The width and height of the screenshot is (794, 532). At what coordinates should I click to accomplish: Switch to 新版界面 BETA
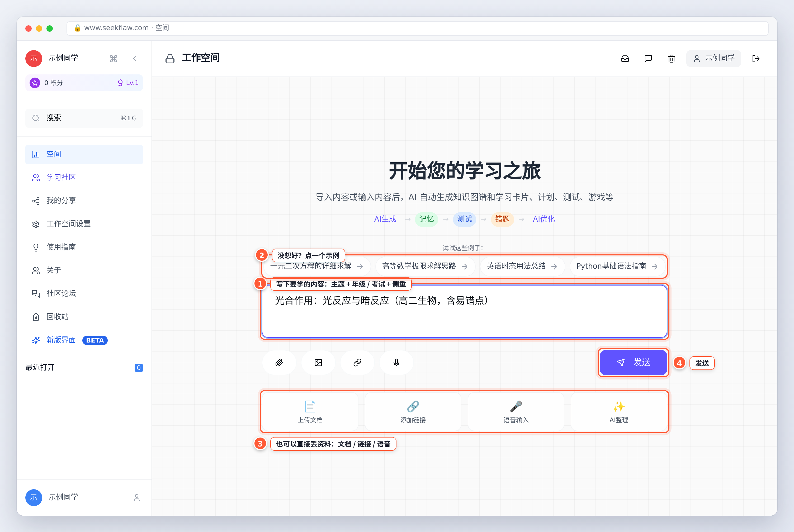pos(84,340)
